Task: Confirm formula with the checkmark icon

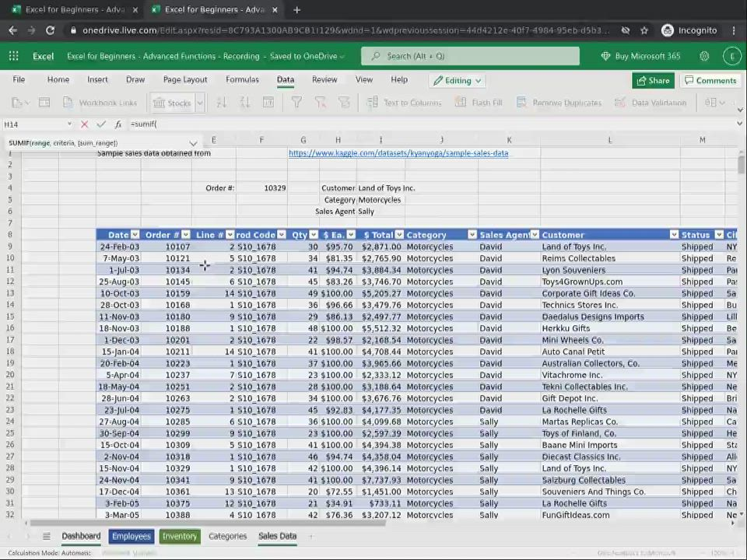Action: coord(101,124)
